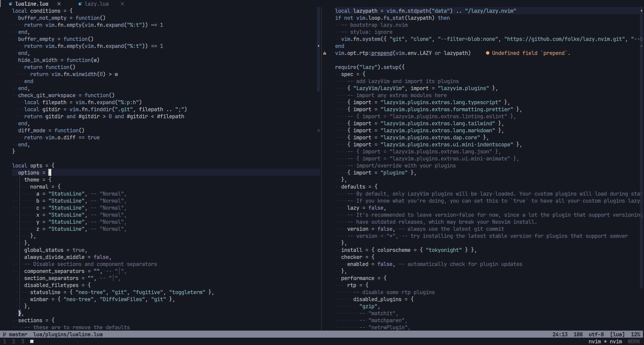
Task: Click the lang.markdown import line
Action: [x=426, y=130]
